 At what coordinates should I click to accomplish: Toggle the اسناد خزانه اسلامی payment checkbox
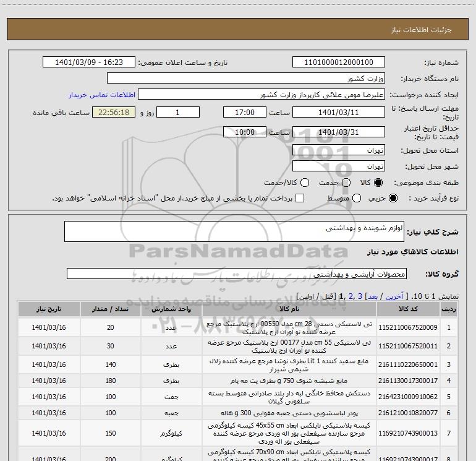click(300, 198)
